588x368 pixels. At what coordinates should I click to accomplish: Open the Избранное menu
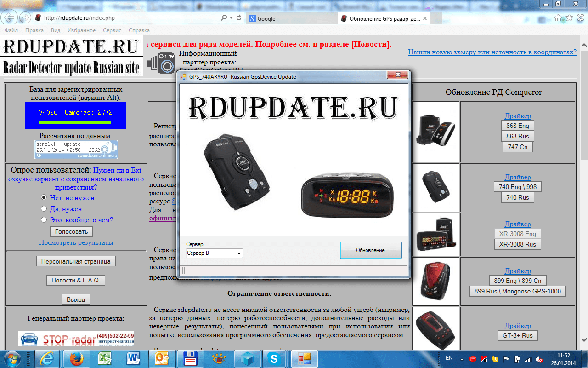[x=81, y=30]
